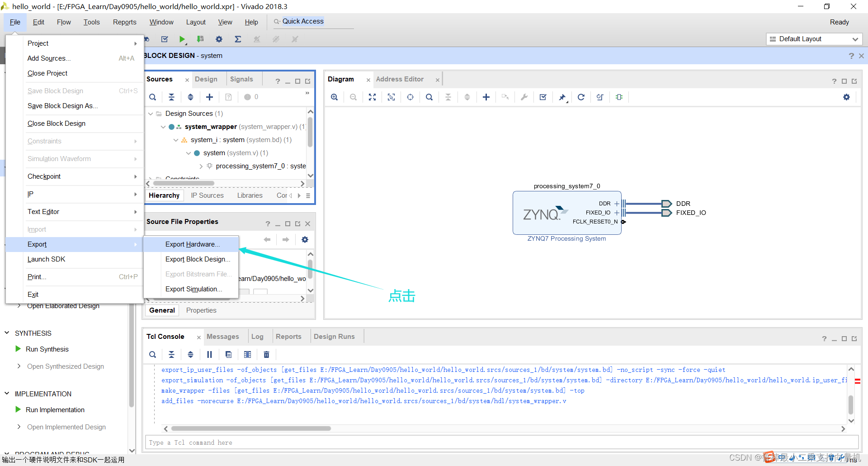This screenshot has width=868, height=466.
Task: Open Quick Access search field
Action: click(313, 22)
